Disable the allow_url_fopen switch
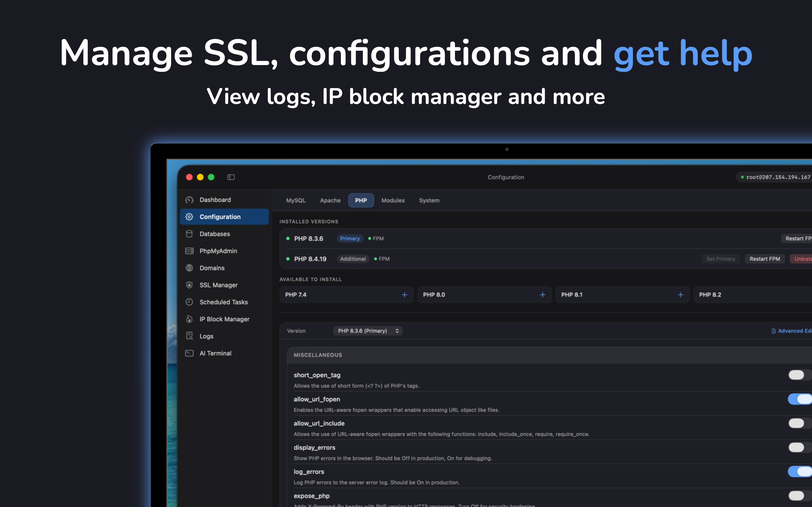Screen dimensions: 812x507 coord(800,399)
